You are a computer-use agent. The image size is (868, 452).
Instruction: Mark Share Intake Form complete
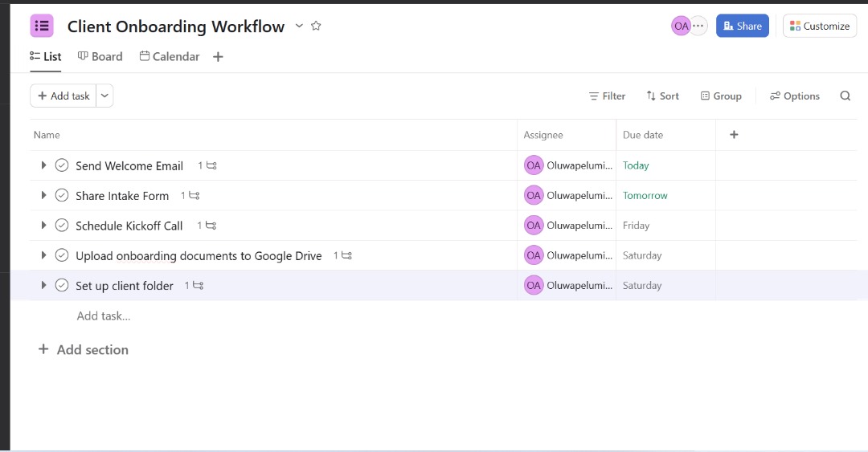(62, 195)
